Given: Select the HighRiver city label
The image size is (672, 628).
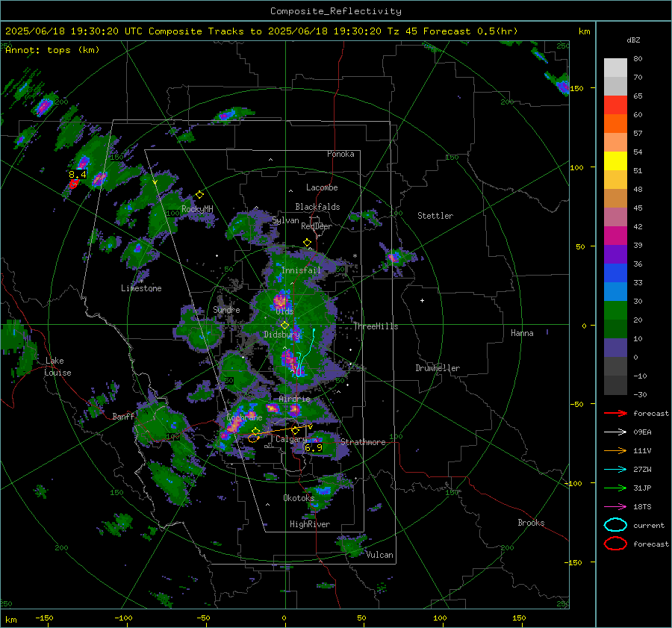Looking at the screenshot, I should tap(310, 524).
